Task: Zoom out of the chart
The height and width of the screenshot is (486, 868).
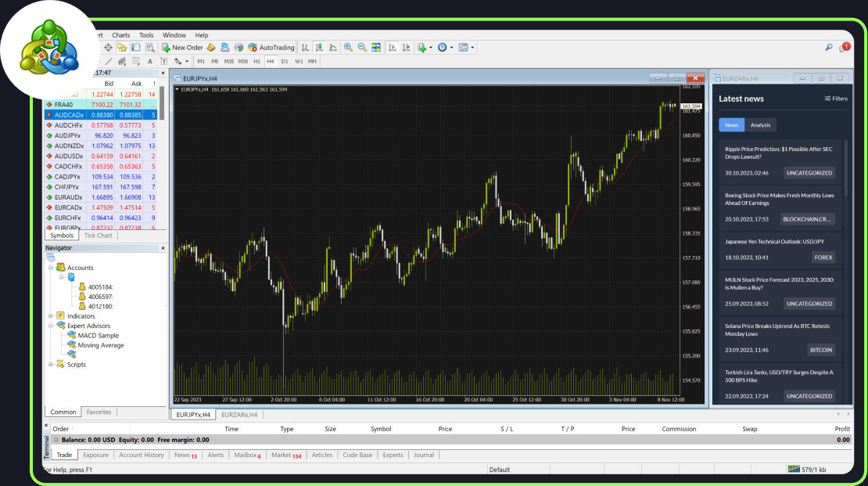Action: click(361, 47)
